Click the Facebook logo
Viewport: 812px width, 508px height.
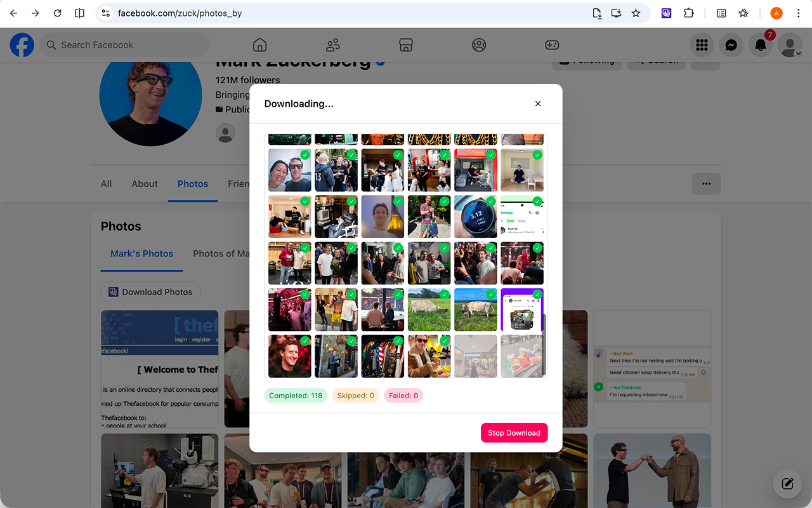tap(22, 45)
